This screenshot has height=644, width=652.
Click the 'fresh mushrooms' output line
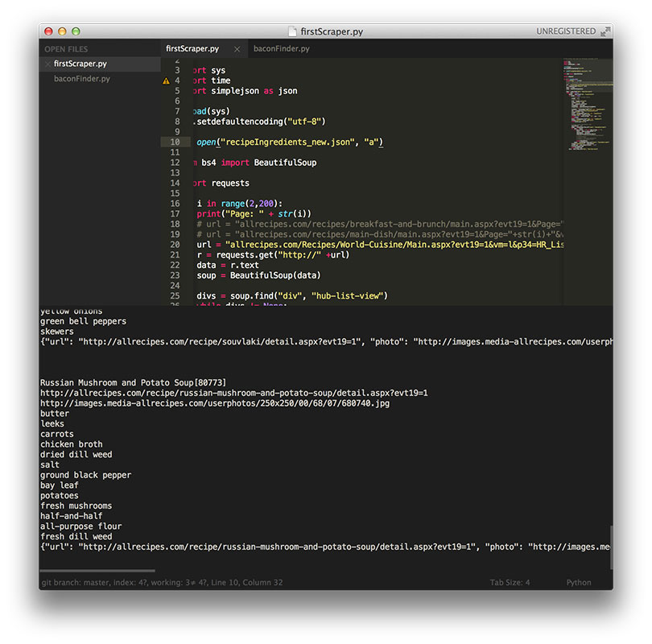pyautogui.click(x=76, y=506)
